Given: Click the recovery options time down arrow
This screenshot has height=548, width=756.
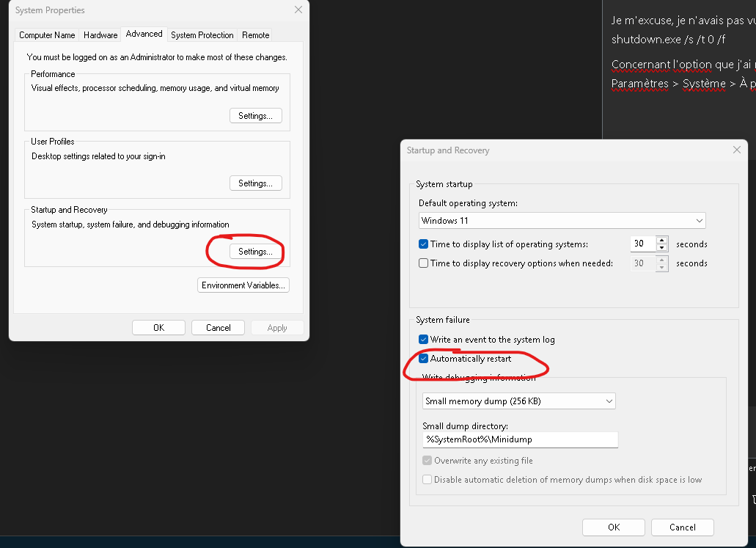Looking at the screenshot, I should tap(662, 267).
